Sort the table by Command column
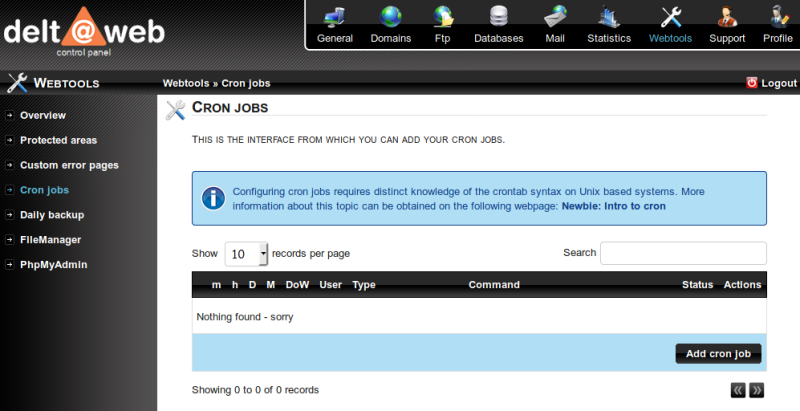Screen dimensions: 800x411 point(494,285)
